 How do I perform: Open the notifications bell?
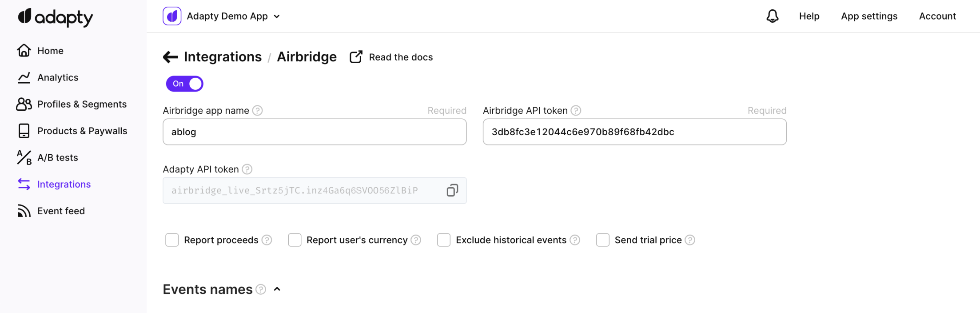coord(773,16)
